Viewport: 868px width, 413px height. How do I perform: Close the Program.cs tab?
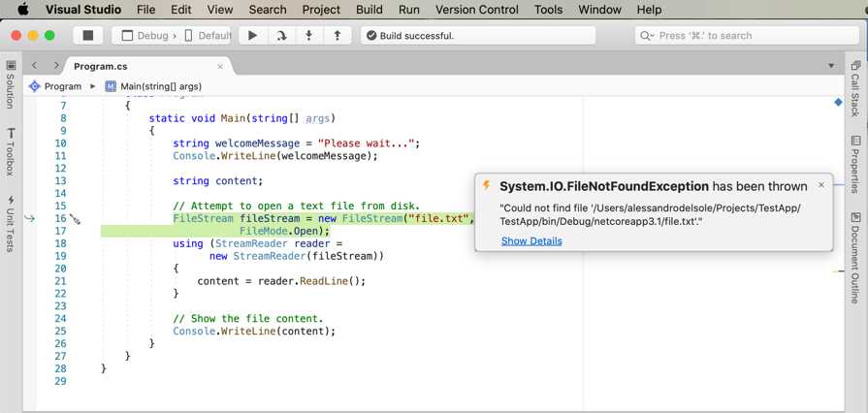220,67
